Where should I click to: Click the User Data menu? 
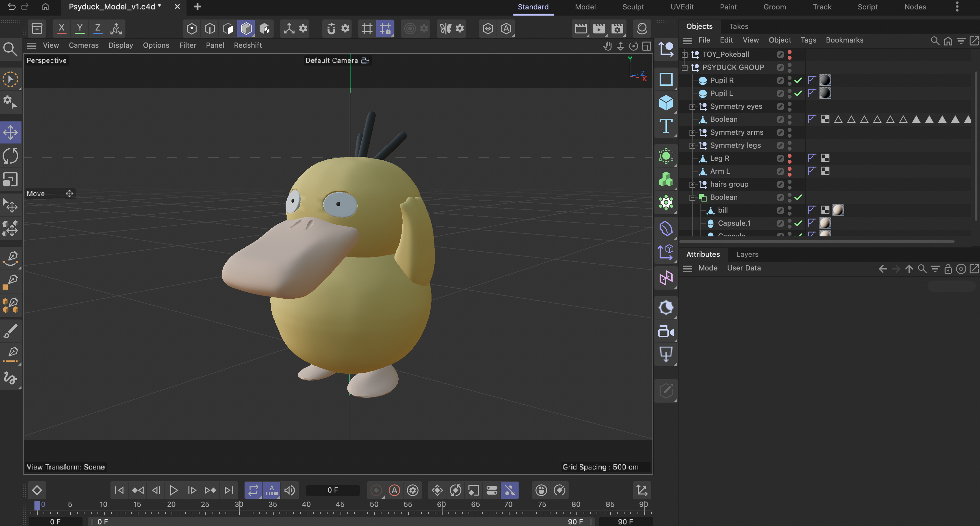click(x=744, y=268)
